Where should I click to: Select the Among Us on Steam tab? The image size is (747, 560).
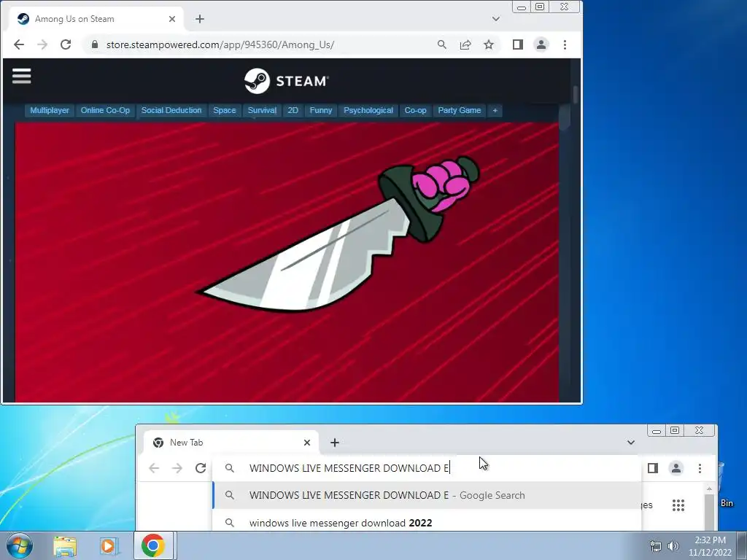(x=96, y=19)
